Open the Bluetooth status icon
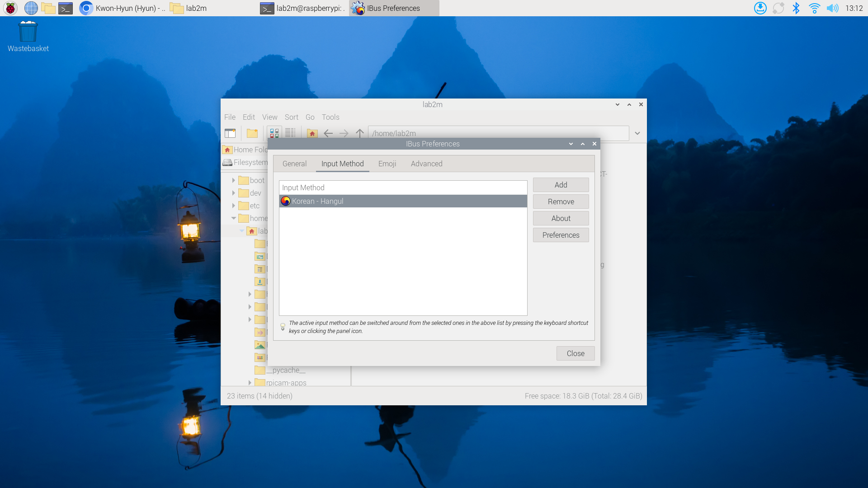Screen dimensions: 868x488 pyautogui.click(x=797, y=8)
